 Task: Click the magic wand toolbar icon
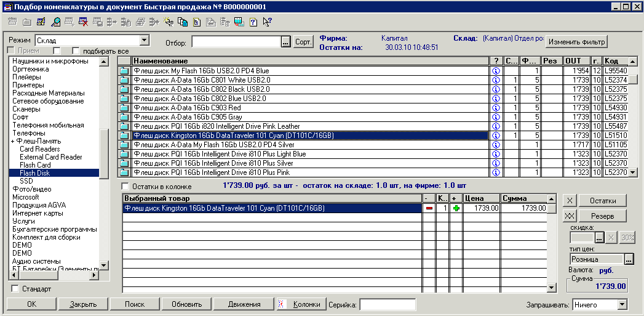[x=169, y=22]
